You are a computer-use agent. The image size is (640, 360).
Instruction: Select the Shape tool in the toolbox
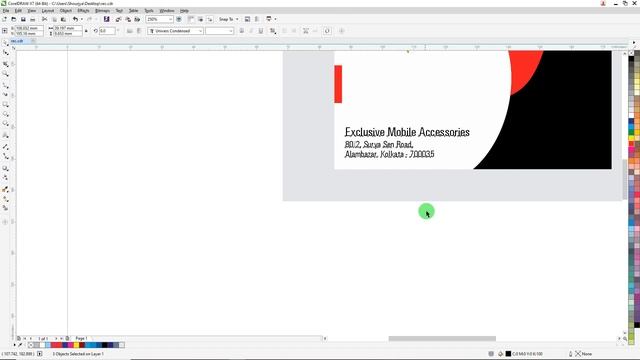pyautogui.click(x=5, y=53)
